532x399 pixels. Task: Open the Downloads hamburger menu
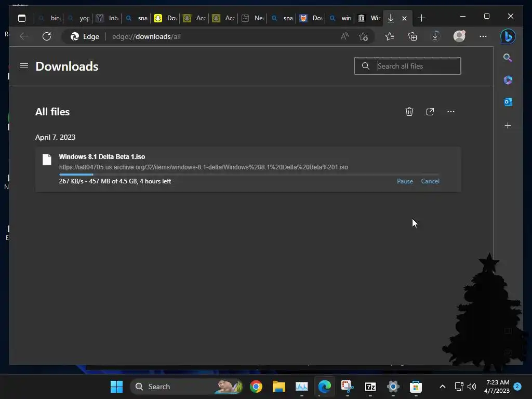click(24, 66)
